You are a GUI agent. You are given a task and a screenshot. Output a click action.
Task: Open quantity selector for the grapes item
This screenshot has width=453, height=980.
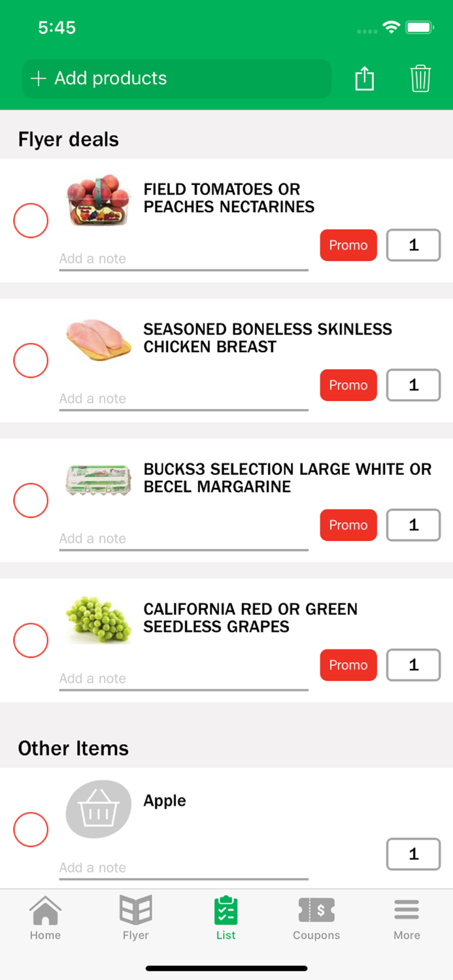[x=413, y=664]
